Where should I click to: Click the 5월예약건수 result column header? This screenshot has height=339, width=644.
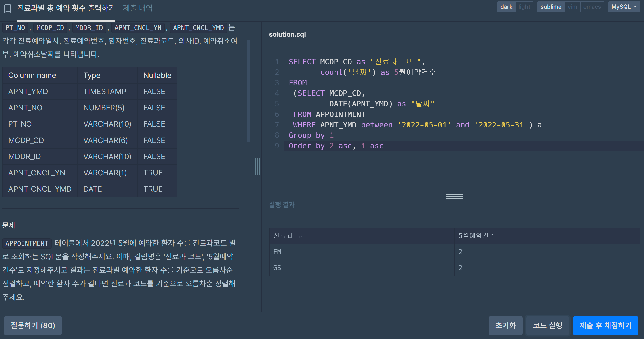click(x=476, y=236)
